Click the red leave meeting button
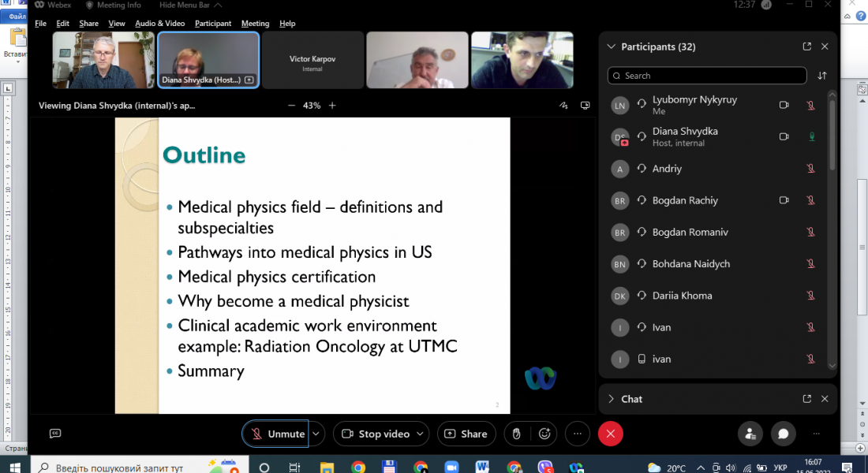This screenshot has width=868, height=473. tap(610, 434)
